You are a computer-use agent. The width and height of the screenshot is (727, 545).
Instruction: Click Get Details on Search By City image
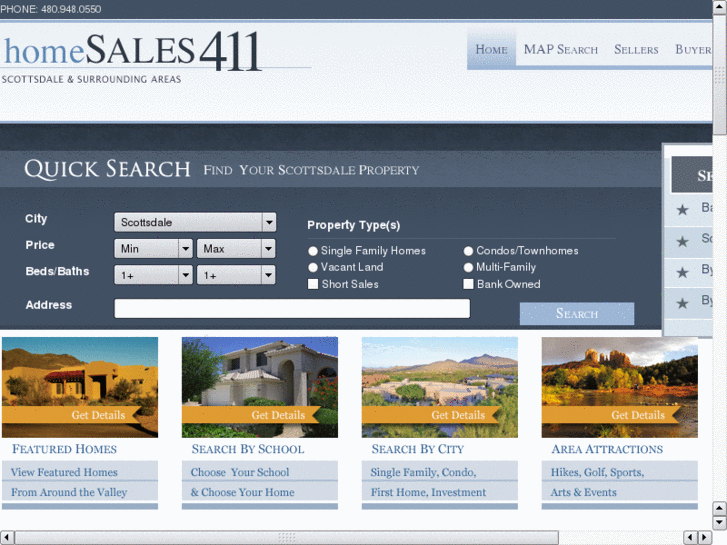[x=458, y=415]
